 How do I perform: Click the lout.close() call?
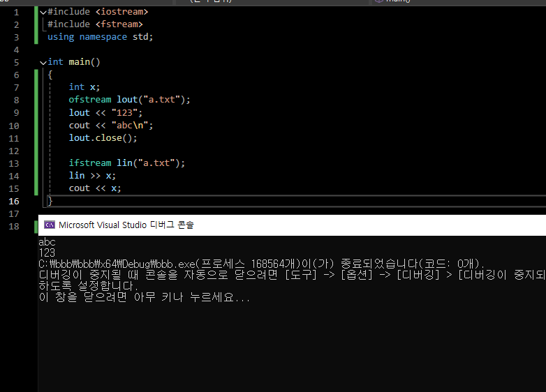click(x=103, y=137)
